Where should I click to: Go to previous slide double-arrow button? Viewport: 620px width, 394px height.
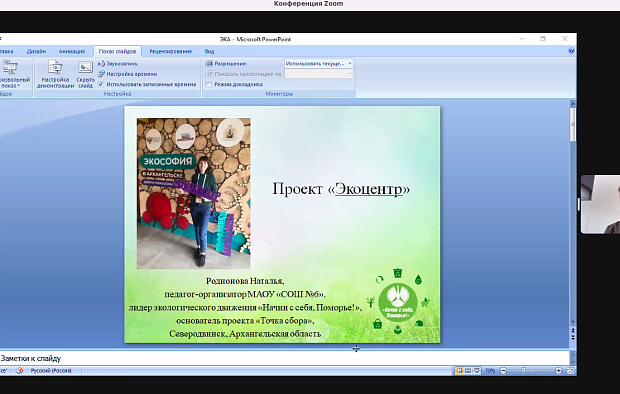coord(572,330)
